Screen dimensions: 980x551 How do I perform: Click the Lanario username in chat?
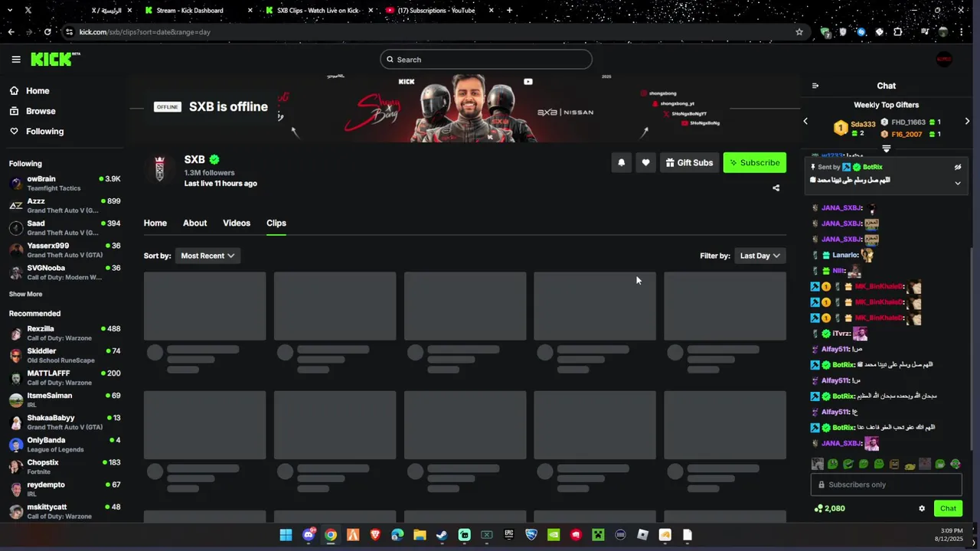[845, 255]
